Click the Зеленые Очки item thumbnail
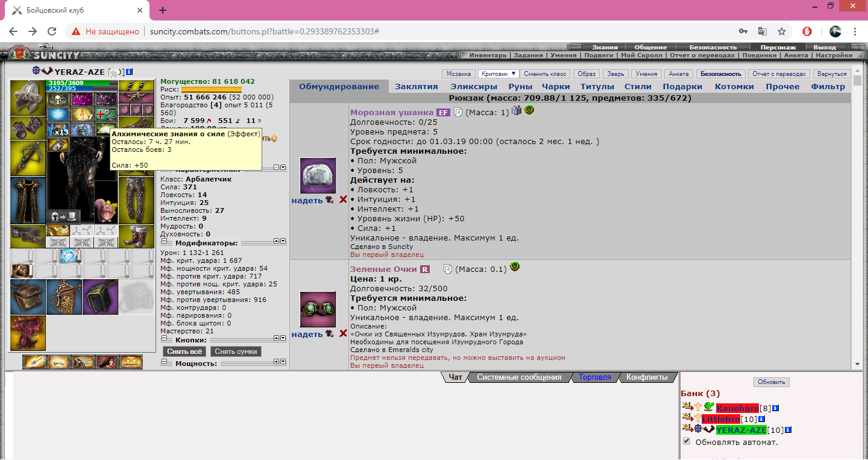This screenshot has height=460, width=868. pyautogui.click(x=318, y=310)
